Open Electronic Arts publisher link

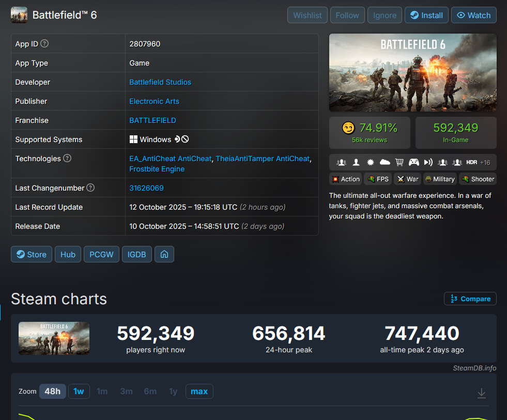point(154,101)
